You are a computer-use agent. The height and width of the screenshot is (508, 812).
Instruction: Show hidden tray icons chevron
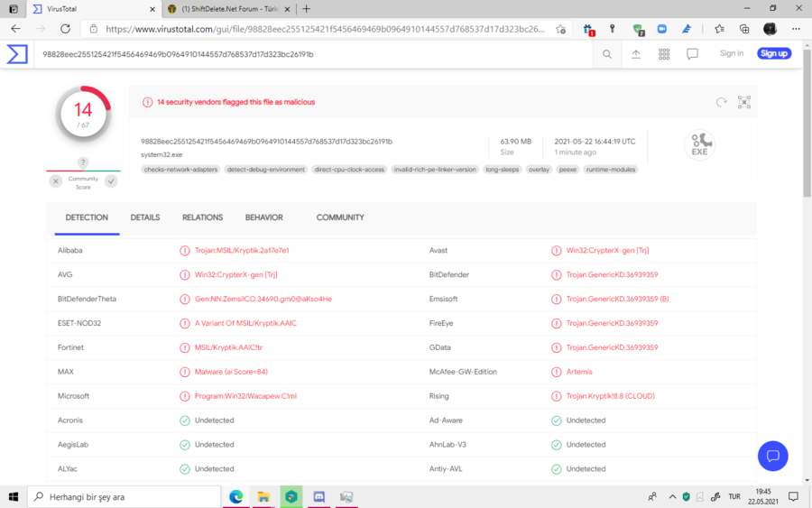672,496
